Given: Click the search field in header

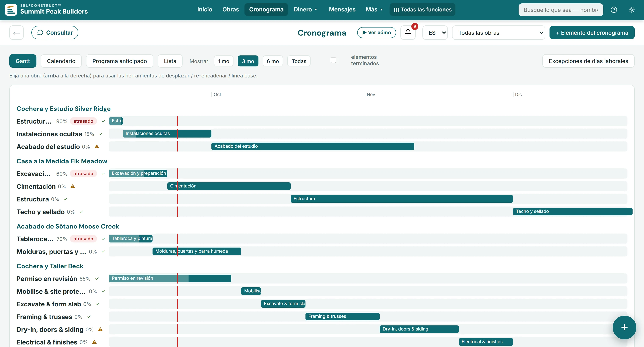Looking at the screenshot, I should [x=561, y=10].
